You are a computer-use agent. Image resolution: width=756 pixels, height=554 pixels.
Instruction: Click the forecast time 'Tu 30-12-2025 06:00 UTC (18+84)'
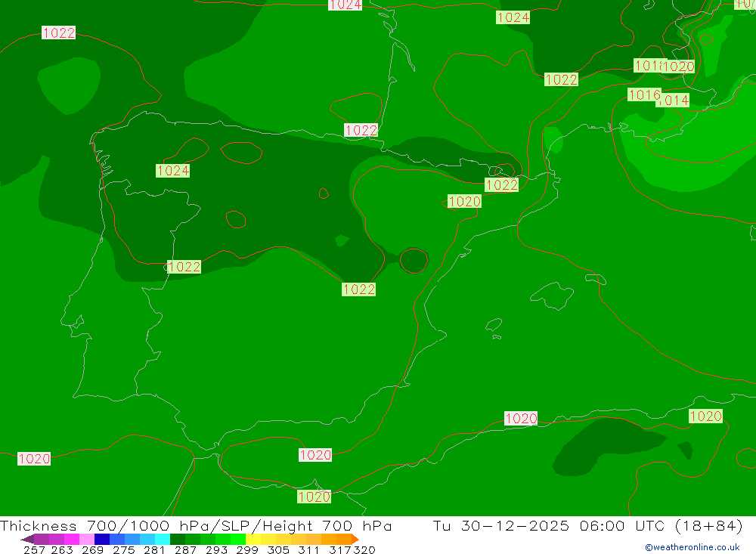point(587,525)
